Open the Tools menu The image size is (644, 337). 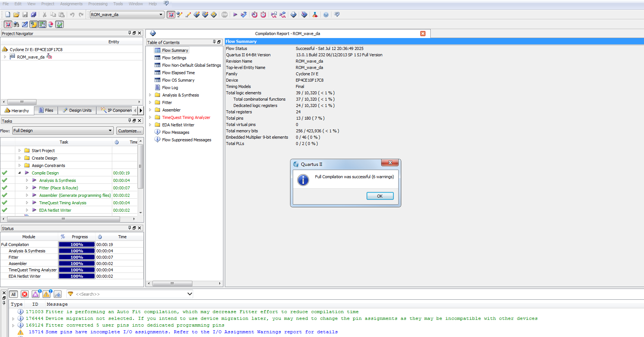coord(118,4)
